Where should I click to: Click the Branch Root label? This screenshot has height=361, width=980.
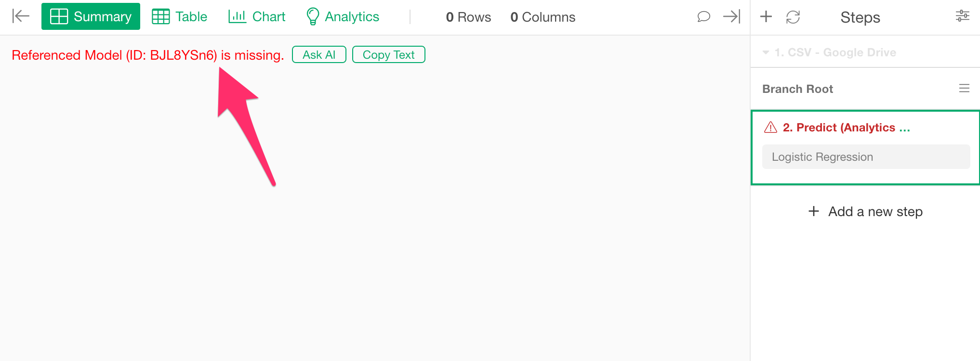(x=797, y=89)
